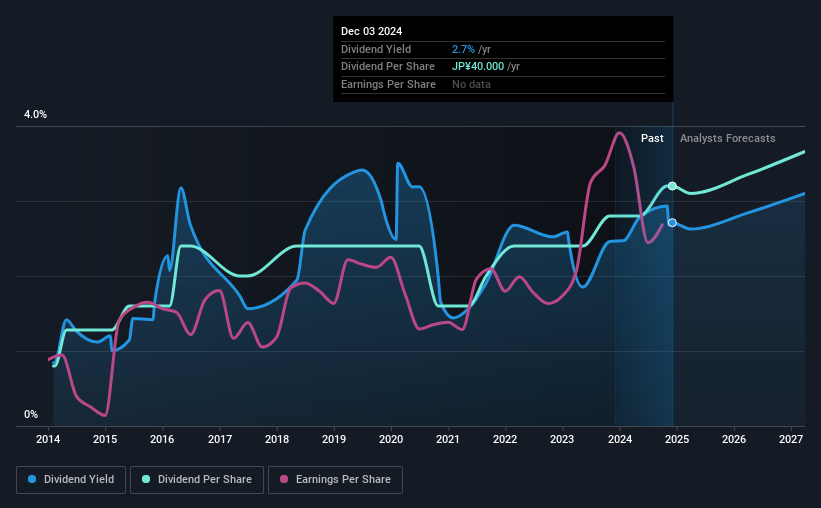Click the No data earnings value
The height and width of the screenshot is (508, 821).
coord(471,84)
